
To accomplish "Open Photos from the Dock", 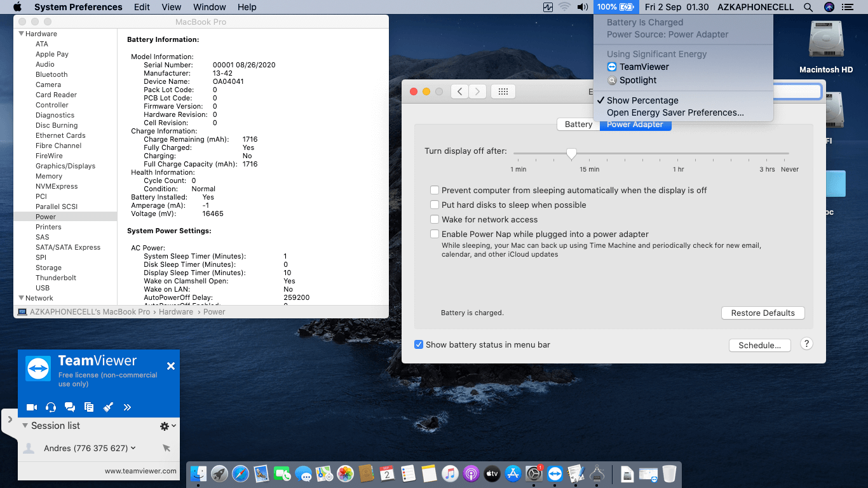I will click(345, 473).
